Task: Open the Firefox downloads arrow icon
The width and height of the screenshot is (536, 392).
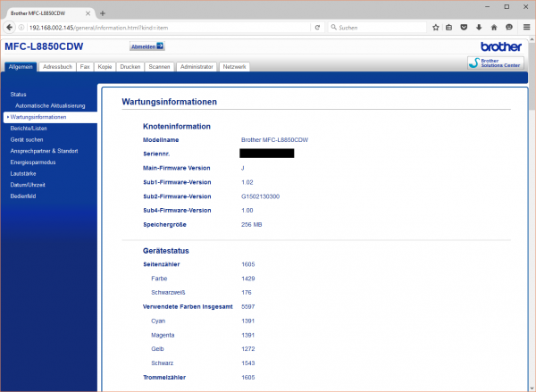Action: click(x=480, y=28)
